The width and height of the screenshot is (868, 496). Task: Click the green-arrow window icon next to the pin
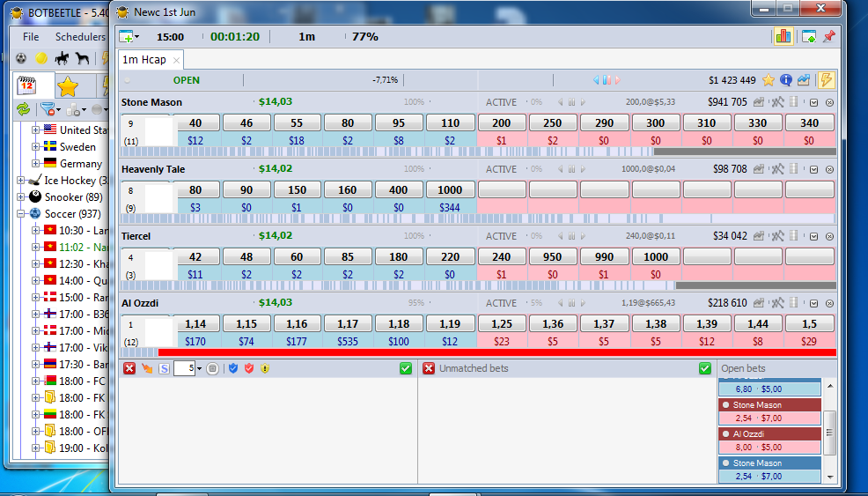(x=809, y=37)
